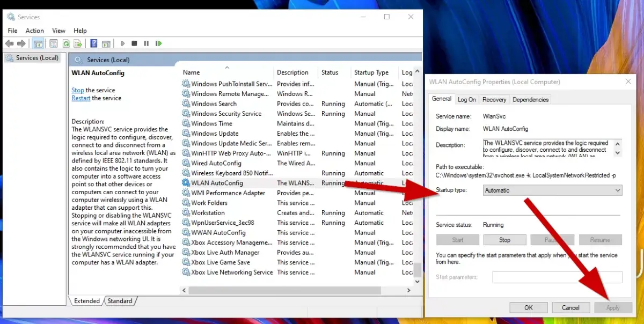The height and width of the screenshot is (324, 644).
Task: Open the File menu
Action: point(12,31)
